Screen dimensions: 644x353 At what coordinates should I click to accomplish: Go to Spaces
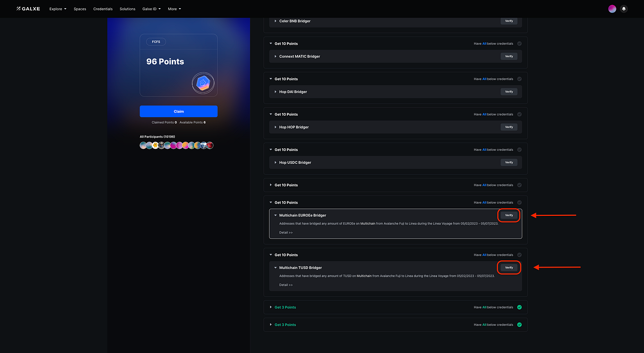[80, 9]
